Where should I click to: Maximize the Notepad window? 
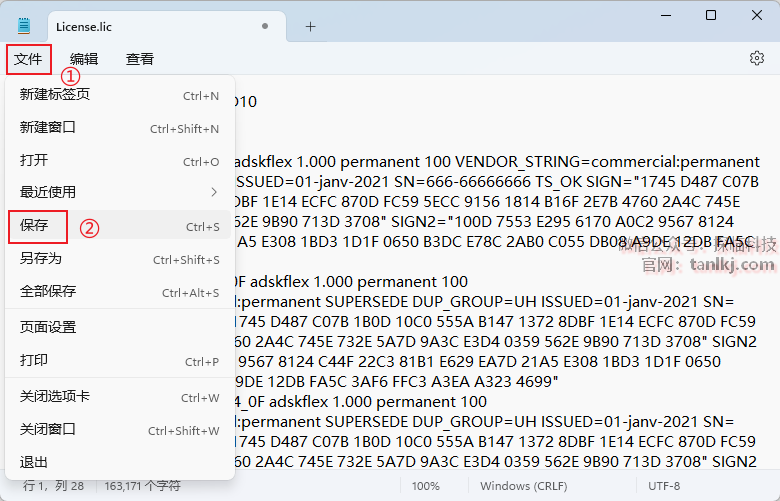click(x=711, y=15)
